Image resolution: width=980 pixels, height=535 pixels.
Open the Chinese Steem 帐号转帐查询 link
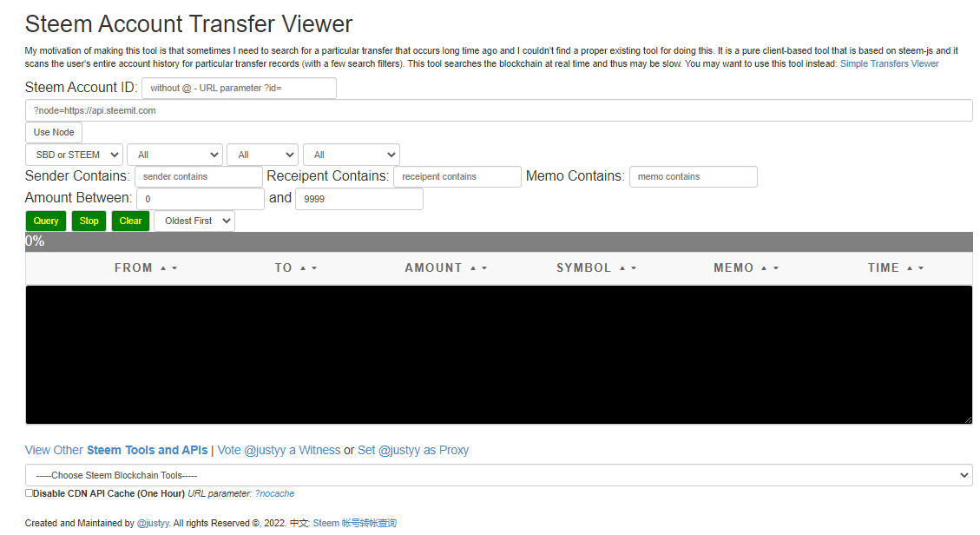point(354,523)
